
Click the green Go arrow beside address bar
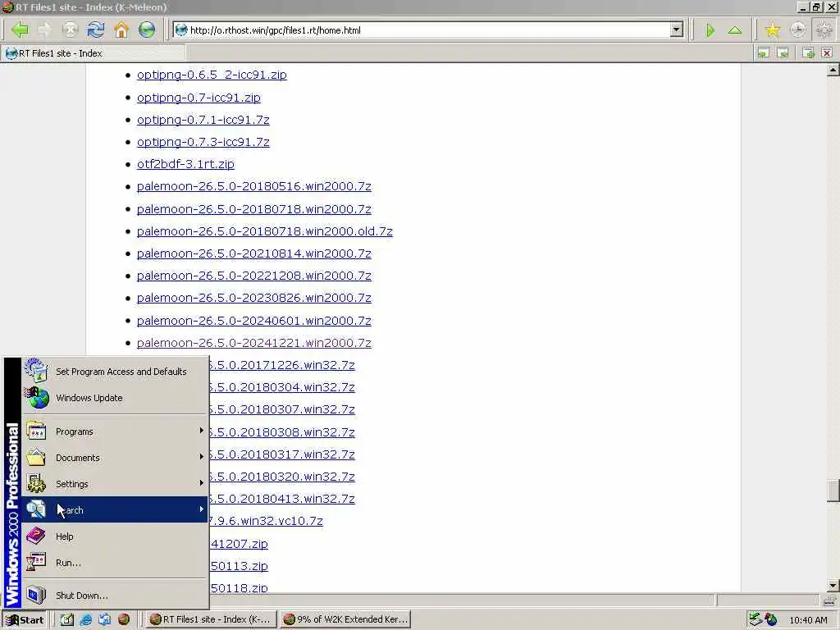point(710,30)
